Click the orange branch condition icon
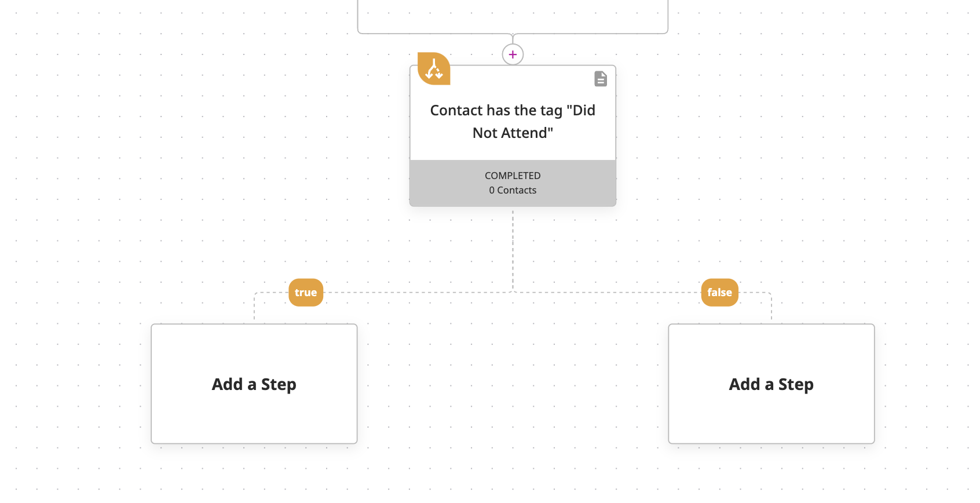Viewport: 980px width, 503px height. pos(434,69)
